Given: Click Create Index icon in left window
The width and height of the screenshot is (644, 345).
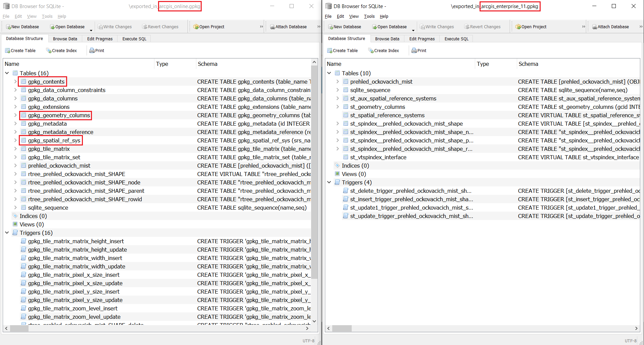Looking at the screenshot, I should click(49, 51).
